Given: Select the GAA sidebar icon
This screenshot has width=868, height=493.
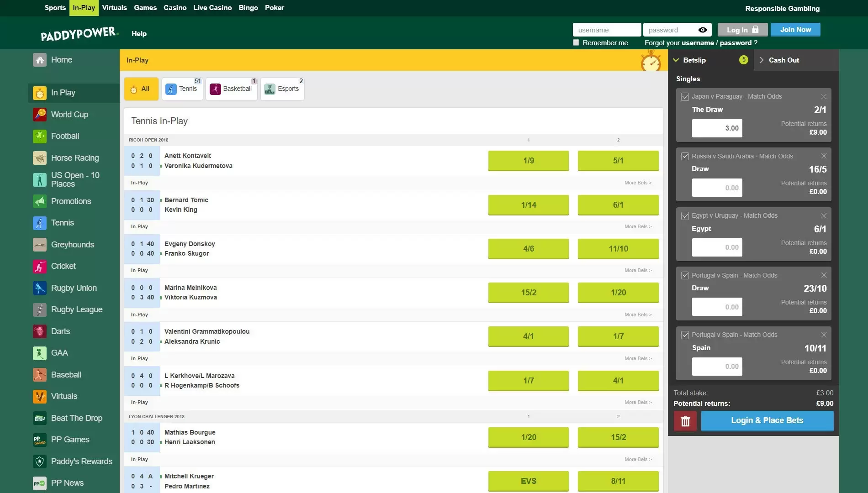Looking at the screenshot, I should click(40, 353).
